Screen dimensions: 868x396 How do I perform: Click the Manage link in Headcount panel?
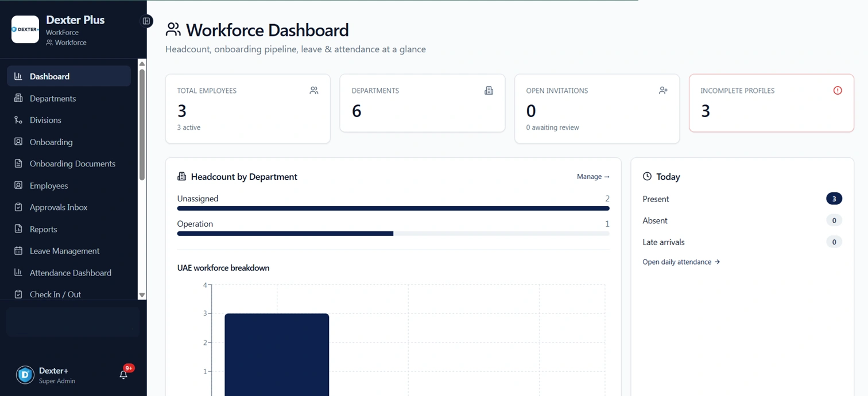593,177
